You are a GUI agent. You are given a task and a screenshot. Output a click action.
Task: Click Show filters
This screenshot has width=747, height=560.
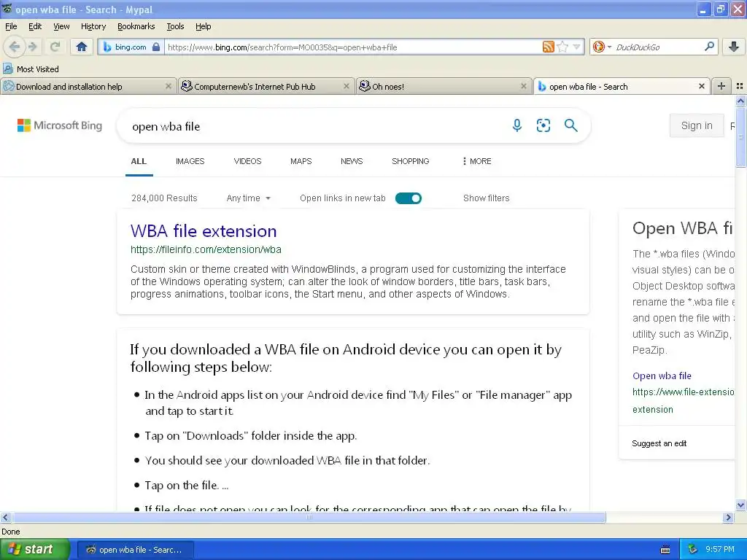click(x=486, y=198)
